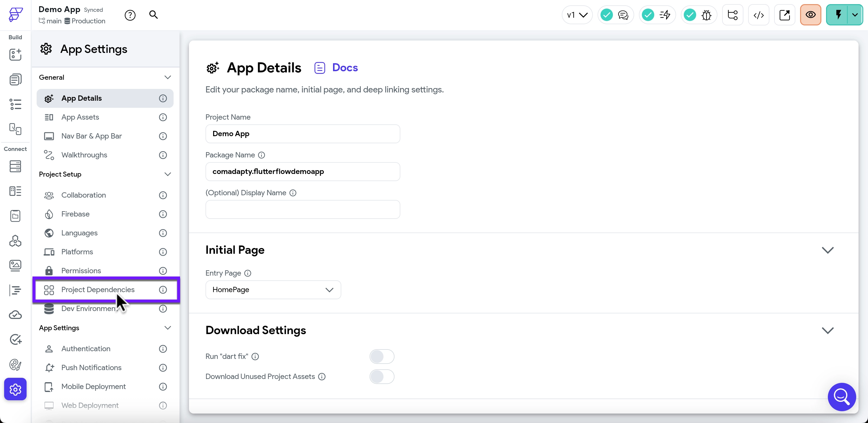Viewport: 868px width, 423px height.
Task: Open the Docs link
Action: tap(344, 68)
